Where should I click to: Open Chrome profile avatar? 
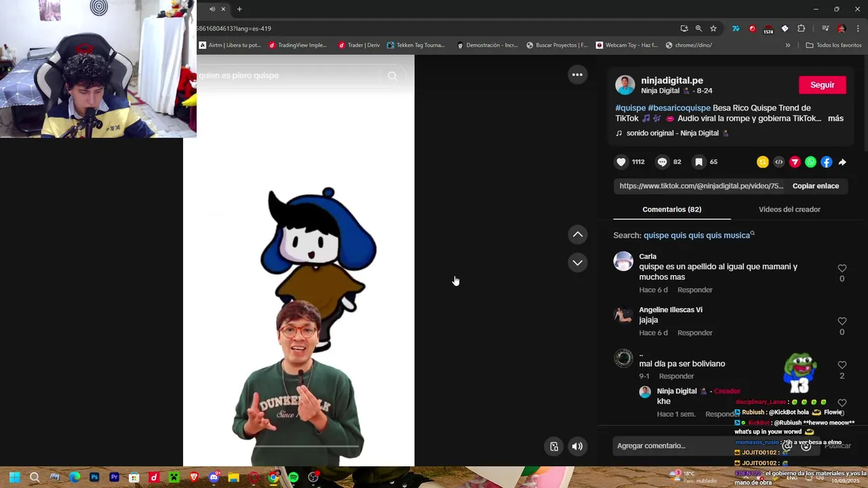pos(842,28)
